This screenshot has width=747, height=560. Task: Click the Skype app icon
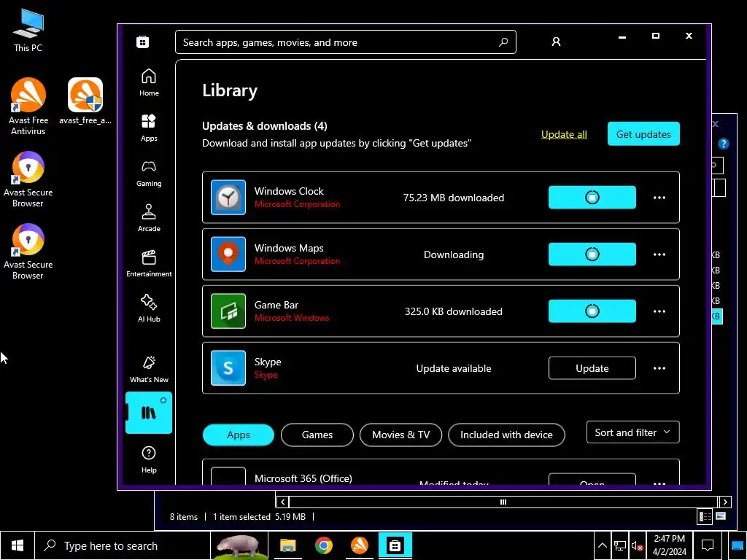pyautogui.click(x=228, y=368)
